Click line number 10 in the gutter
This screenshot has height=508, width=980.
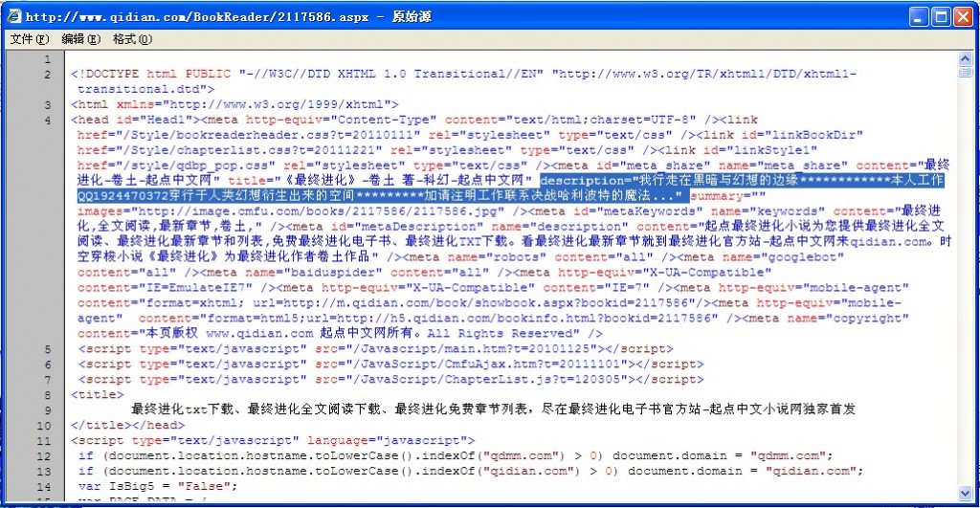pos(44,426)
